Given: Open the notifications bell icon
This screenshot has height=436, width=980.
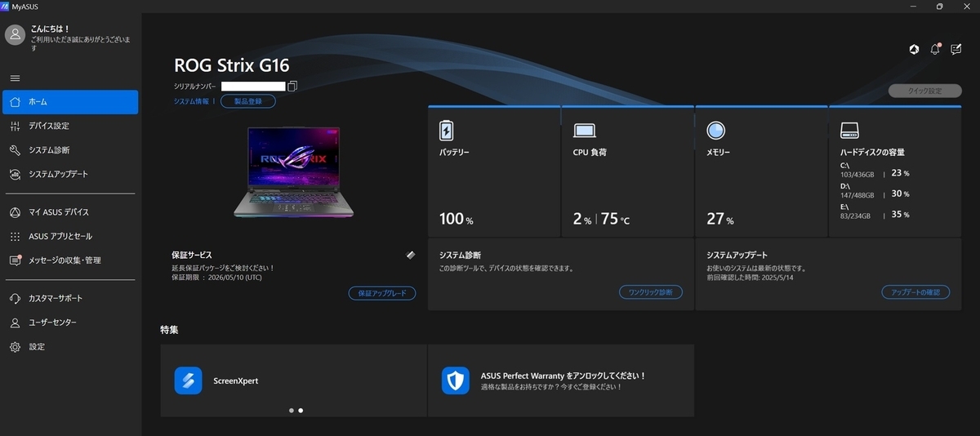Looking at the screenshot, I should [935, 49].
